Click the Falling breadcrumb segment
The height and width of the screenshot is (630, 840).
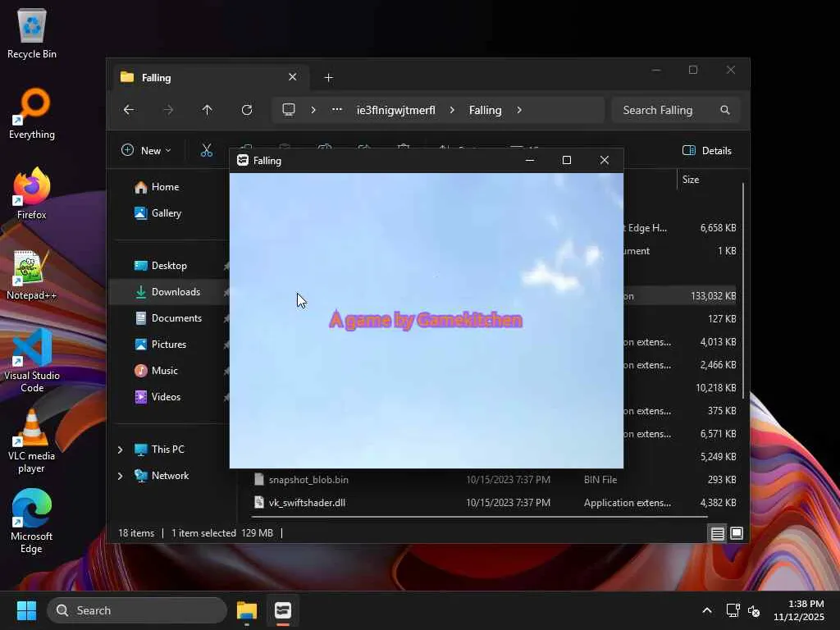click(486, 110)
